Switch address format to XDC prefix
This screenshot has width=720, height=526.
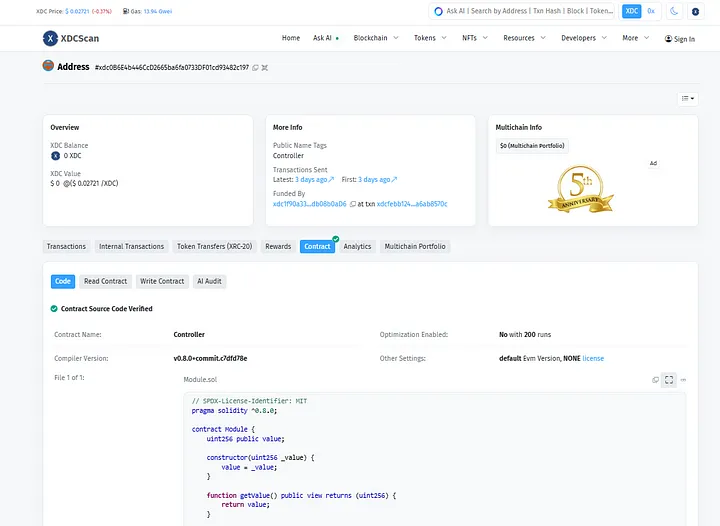pos(631,11)
